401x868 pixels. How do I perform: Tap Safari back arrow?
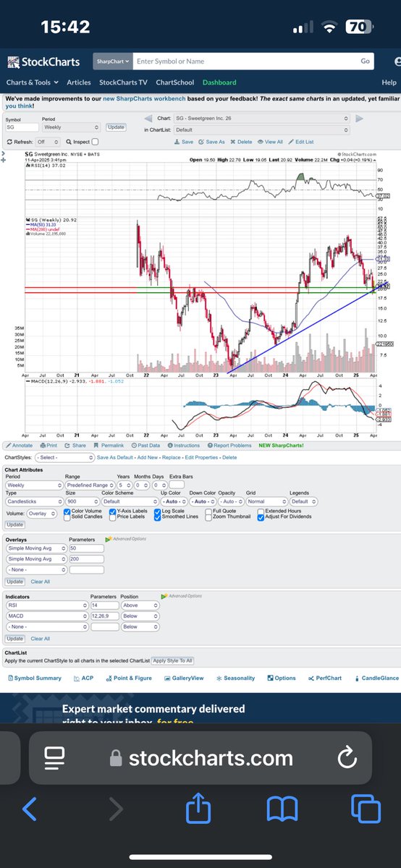(x=30, y=809)
